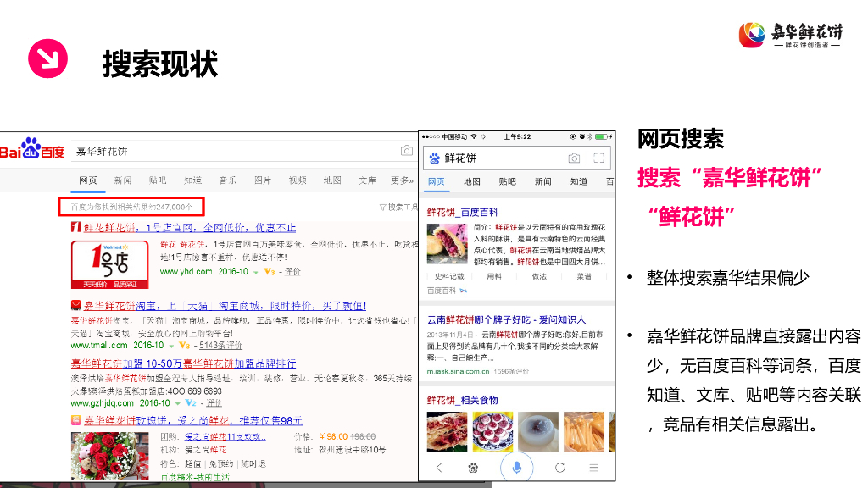Screen dimensions: 868x488
Task: Click the desktop search box with 嘉华鲜花饼
Action: pos(242,151)
